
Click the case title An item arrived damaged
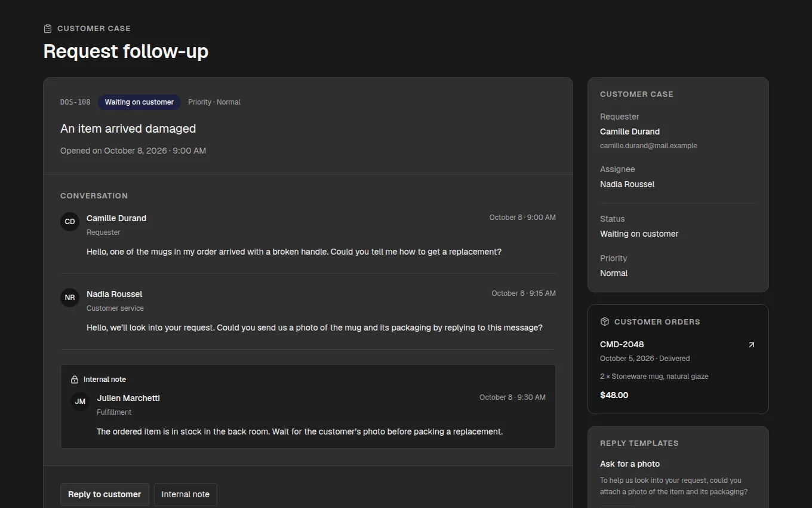128,128
